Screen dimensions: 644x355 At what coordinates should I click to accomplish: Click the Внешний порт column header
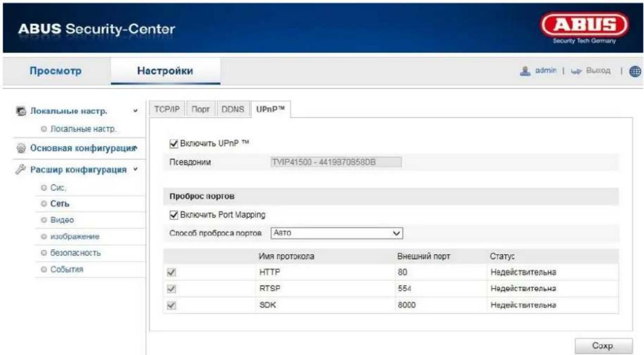[423, 256]
